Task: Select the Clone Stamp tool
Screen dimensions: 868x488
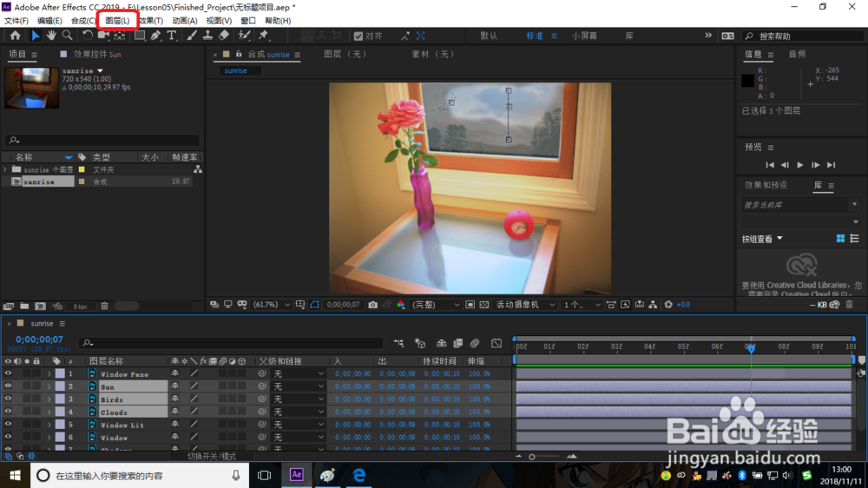Action: click(x=207, y=36)
